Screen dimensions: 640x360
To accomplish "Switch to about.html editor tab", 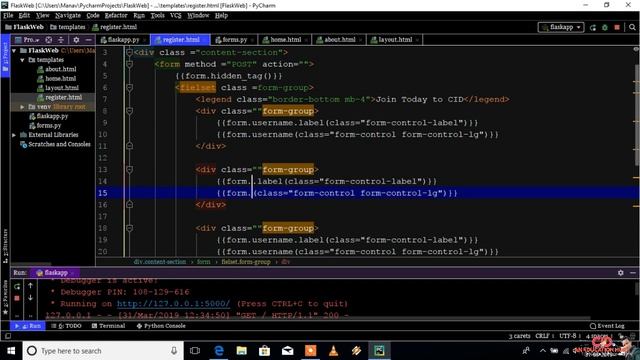I will pos(339,40).
